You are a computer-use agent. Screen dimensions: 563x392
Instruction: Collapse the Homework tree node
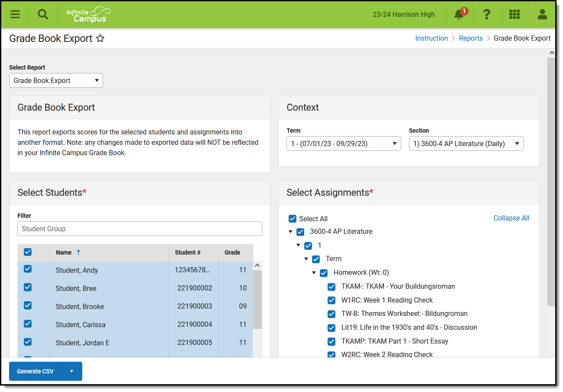[x=314, y=273]
